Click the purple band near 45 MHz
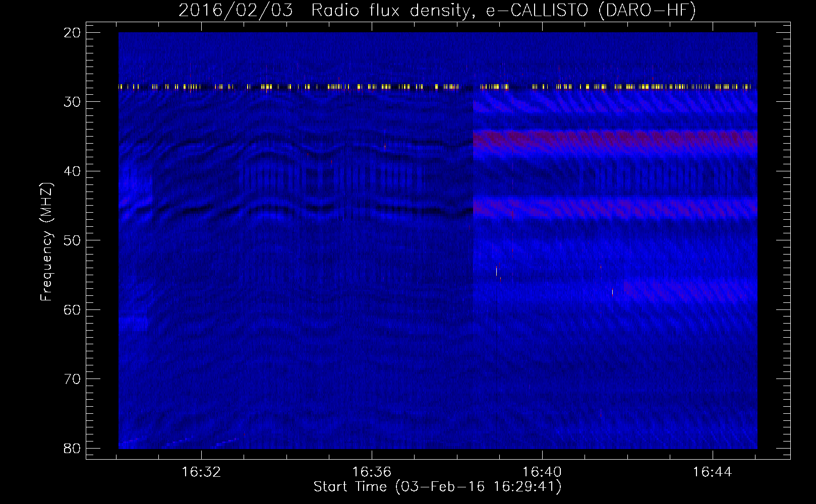 (x=615, y=208)
